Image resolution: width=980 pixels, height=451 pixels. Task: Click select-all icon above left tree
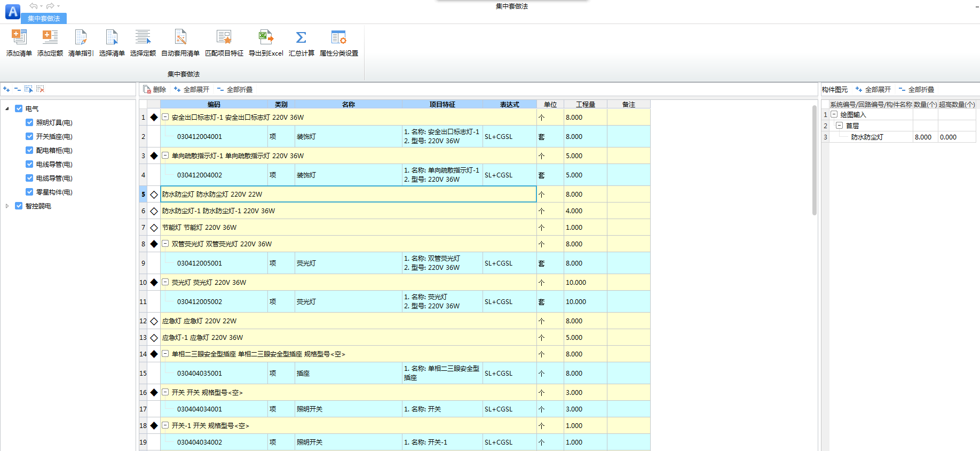tap(29, 89)
